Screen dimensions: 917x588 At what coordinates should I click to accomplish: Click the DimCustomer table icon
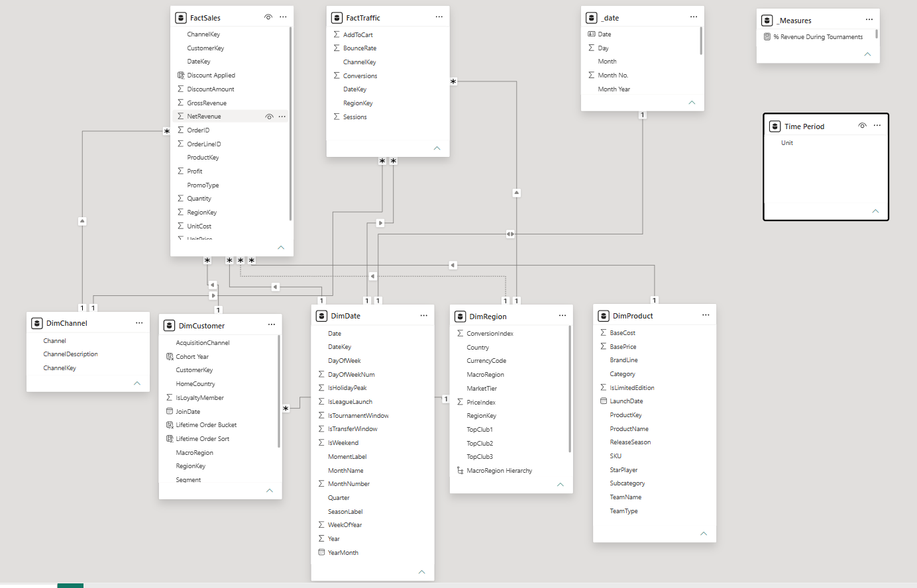tap(170, 326)
